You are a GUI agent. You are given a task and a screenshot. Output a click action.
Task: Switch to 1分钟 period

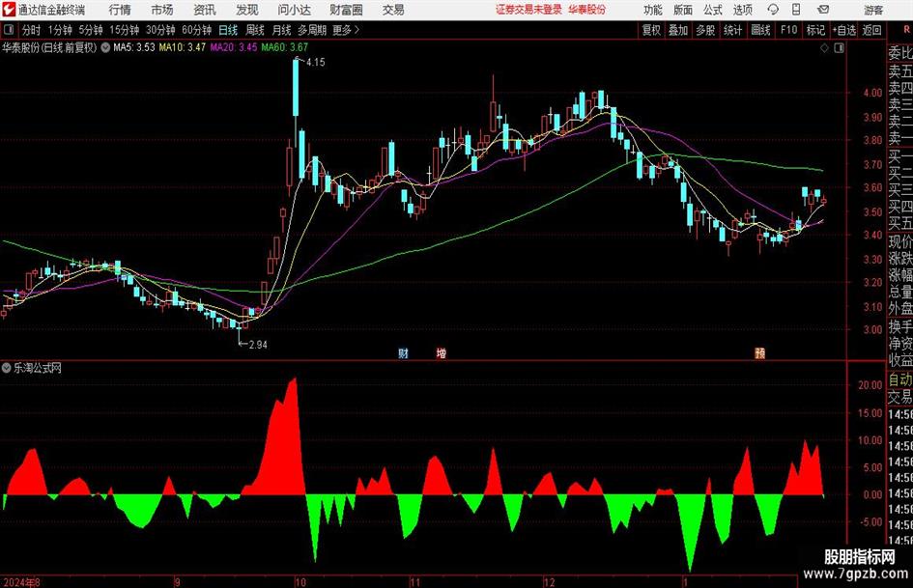(x=60, y=30)
